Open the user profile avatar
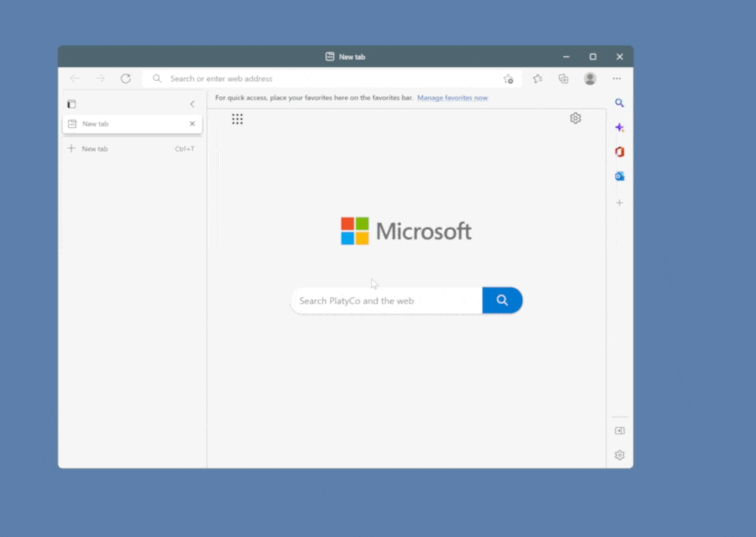Viewport: 756px width, 537px height. [590, 79]
